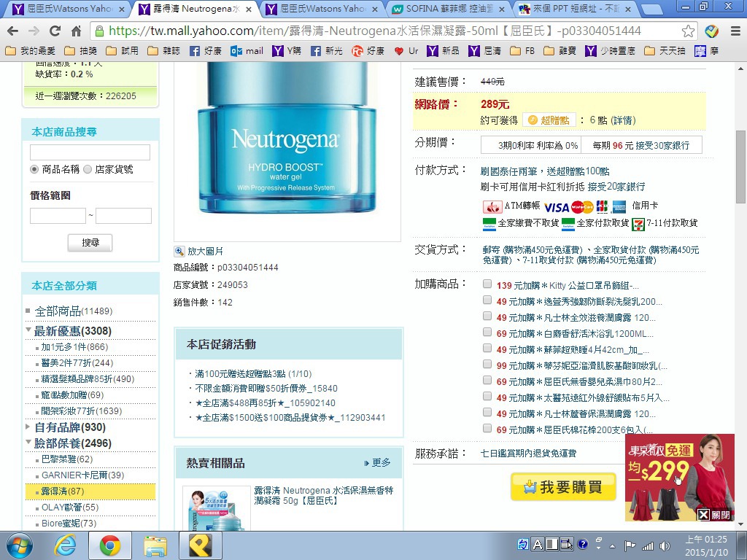The width and height of the screenshot is (747, 560).
Task: Open the Y購 Yahoo bookmark
Action: pyautogui.click(x=287, y=50)
